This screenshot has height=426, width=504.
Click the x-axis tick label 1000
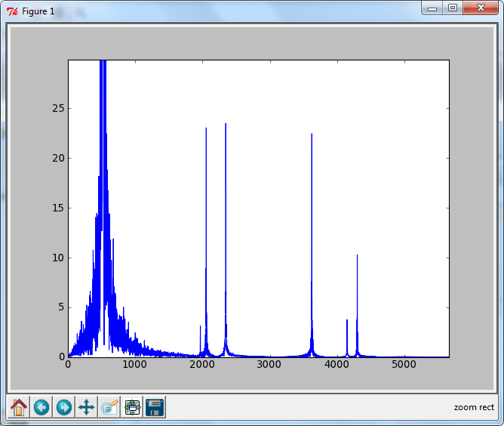point(135,364)
